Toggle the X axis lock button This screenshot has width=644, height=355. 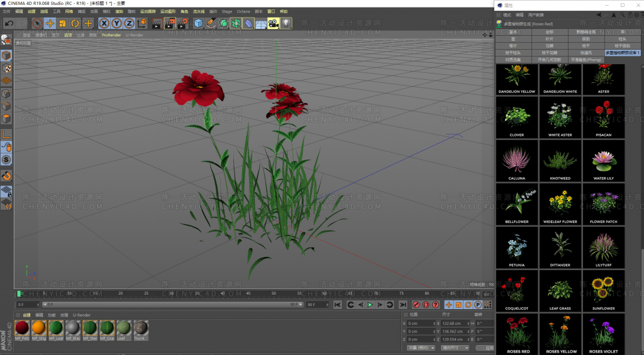click(x=104, y=23)
